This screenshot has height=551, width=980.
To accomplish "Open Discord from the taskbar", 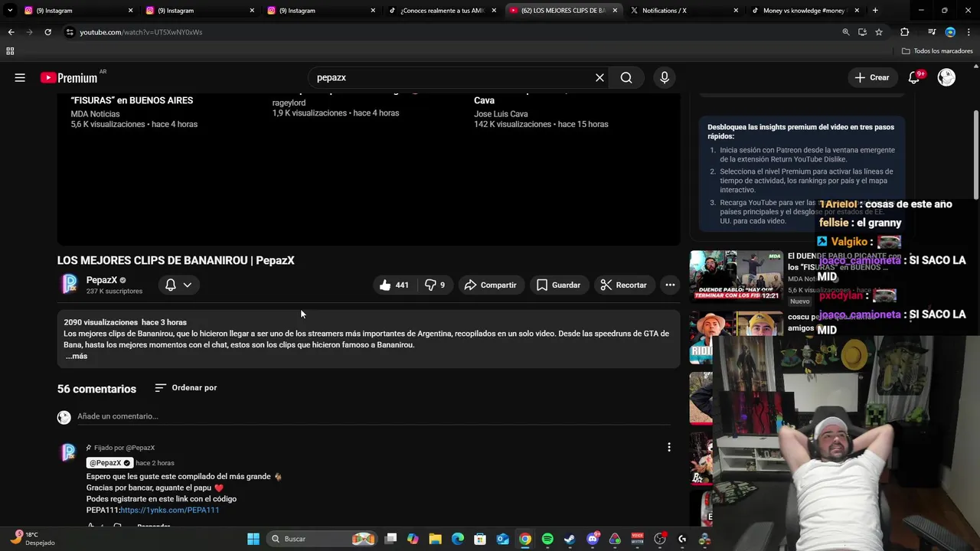I will (x=592, y=539).
